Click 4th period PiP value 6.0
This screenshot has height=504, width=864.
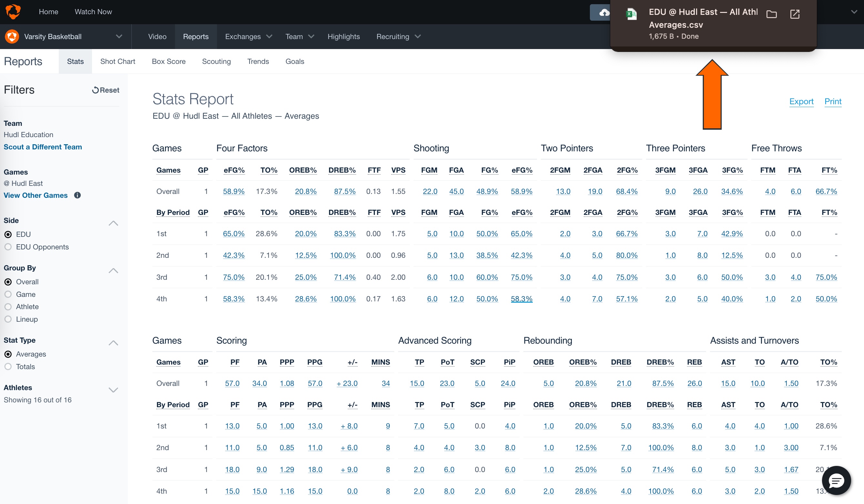510,491
